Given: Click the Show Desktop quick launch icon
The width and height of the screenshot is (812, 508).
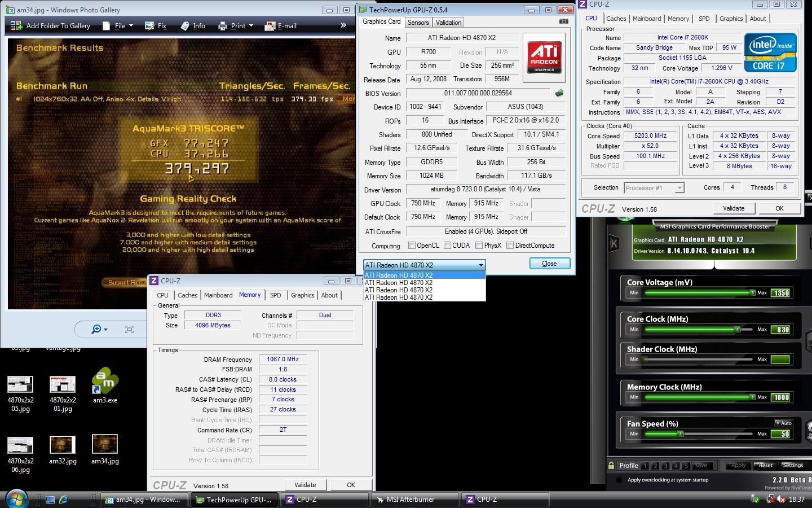Looking at the screenshot, I should click(50, 500).
